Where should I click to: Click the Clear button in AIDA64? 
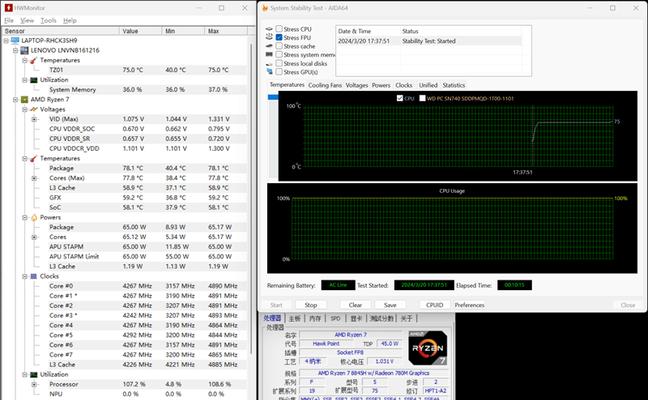tap(355, 305)
